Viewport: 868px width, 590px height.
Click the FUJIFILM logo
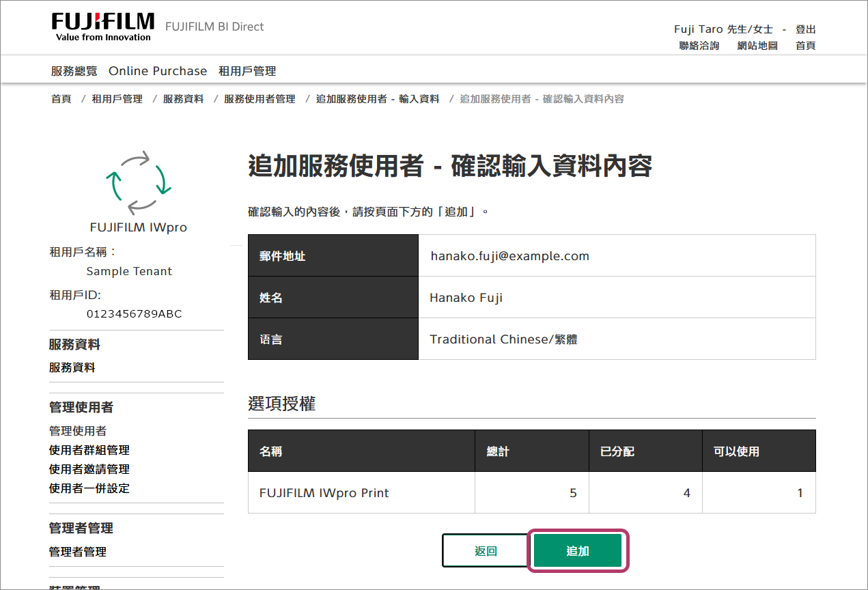[103, 27]
